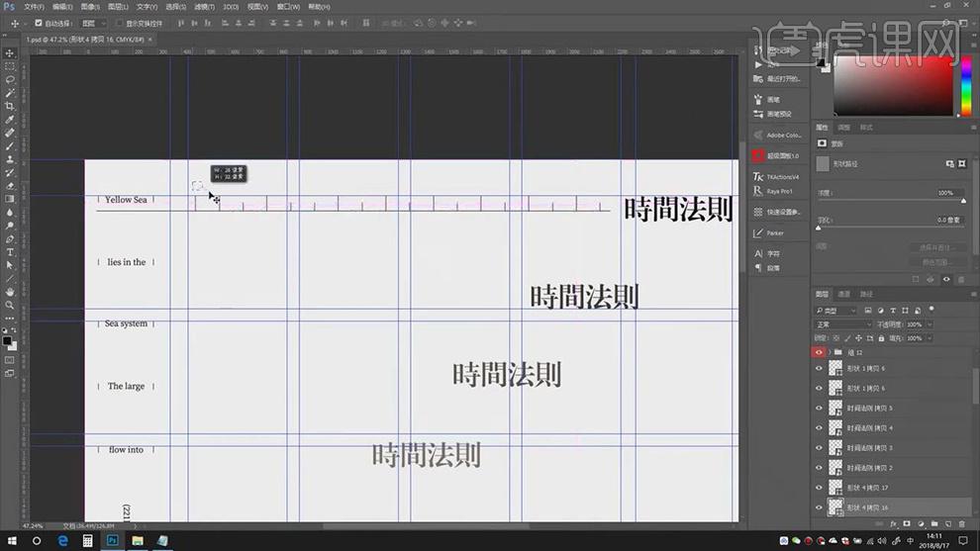
Task: Open the 图像(I) menu
Action: click(90, 7)
